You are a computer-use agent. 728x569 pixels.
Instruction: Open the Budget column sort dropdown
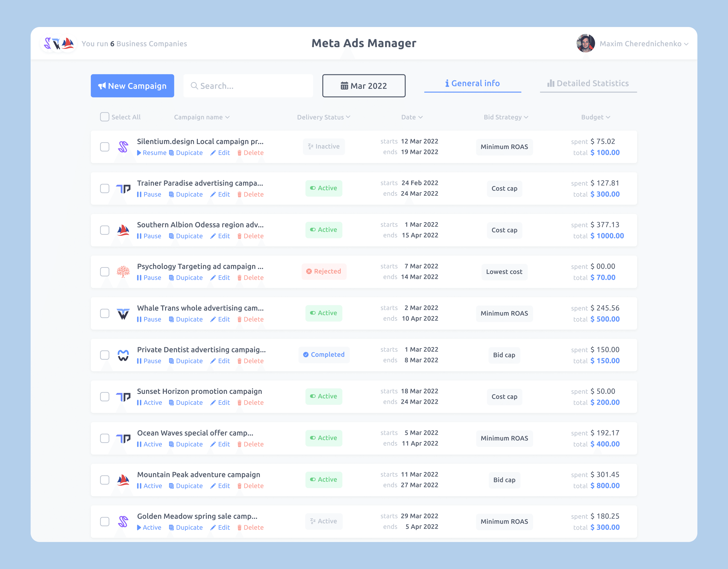coord(596,117)
